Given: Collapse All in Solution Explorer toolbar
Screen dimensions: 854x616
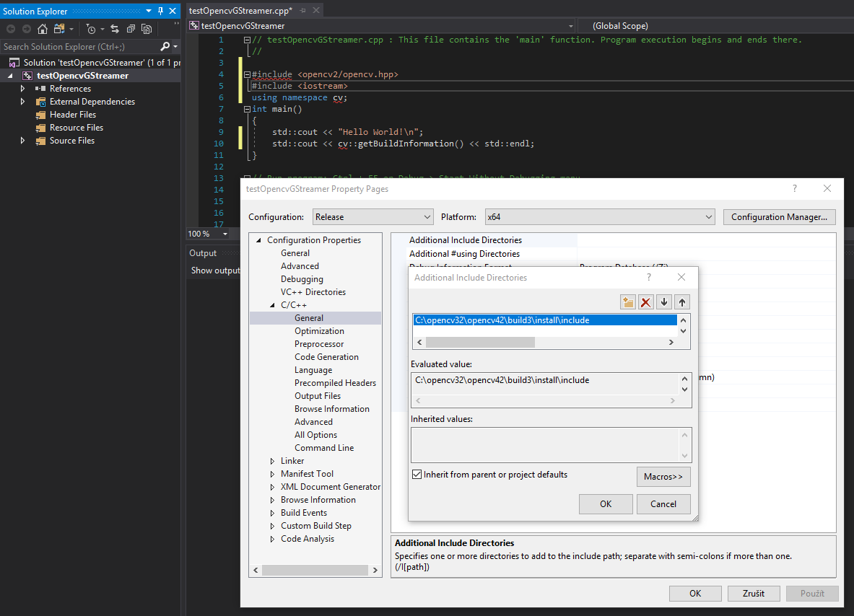Looking at the screenshot, I should pos(131,29).
